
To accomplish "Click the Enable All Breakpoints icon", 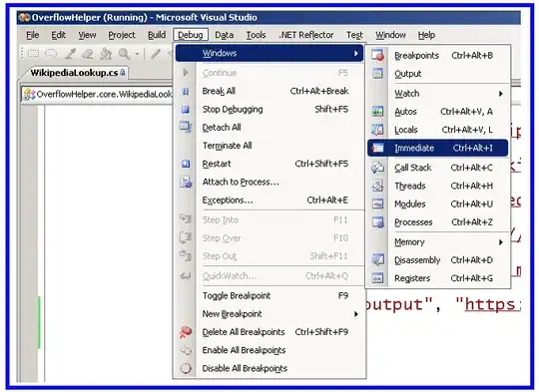I will coord(186,350).
